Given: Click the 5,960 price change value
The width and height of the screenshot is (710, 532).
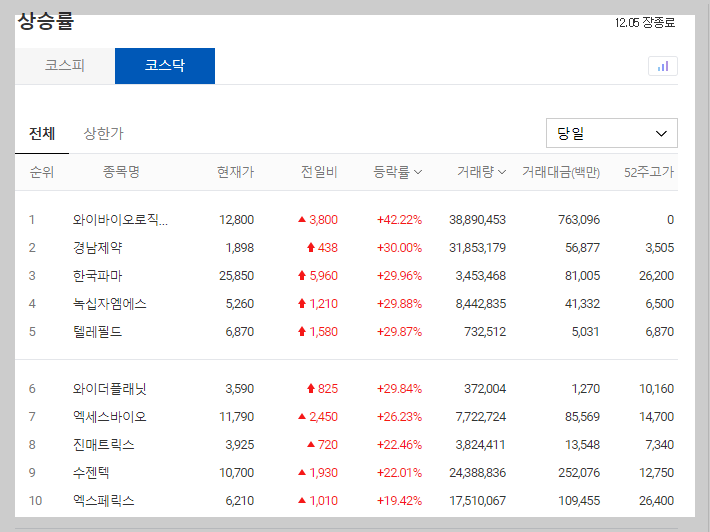Looking at the screenshot, I should 323,276.
